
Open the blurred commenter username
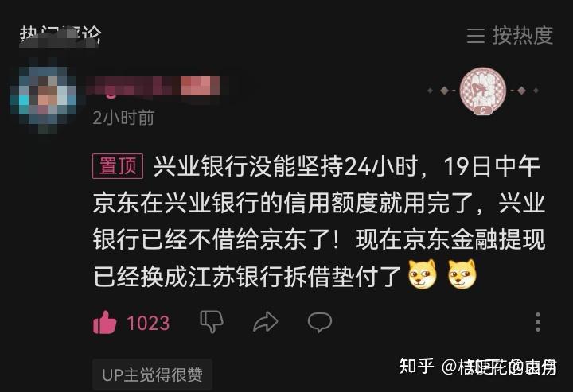coord(154,86)
